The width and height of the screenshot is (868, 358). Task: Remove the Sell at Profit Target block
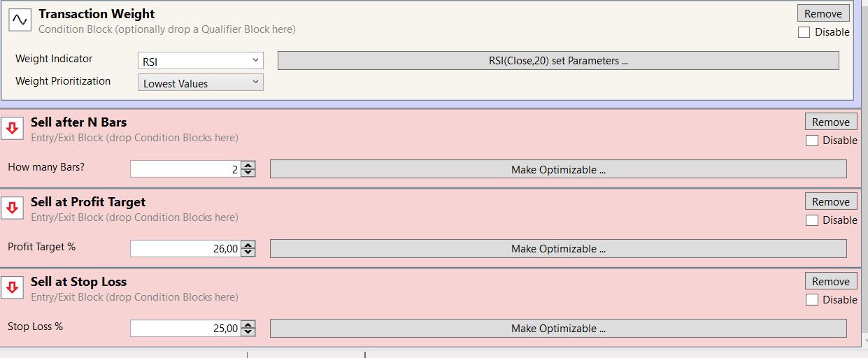[831, 201]
